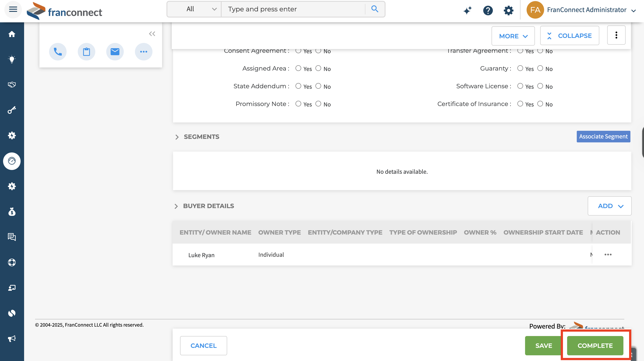The height and width of the screenshot is (361, 644).
Task: Sort by ENTITY/ OWNER NAME column header
Action: point(215,232)
